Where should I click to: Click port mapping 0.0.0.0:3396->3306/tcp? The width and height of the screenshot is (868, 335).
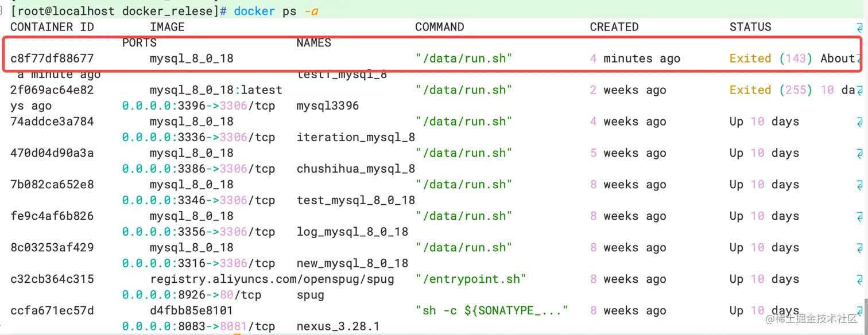click(199, 106)
